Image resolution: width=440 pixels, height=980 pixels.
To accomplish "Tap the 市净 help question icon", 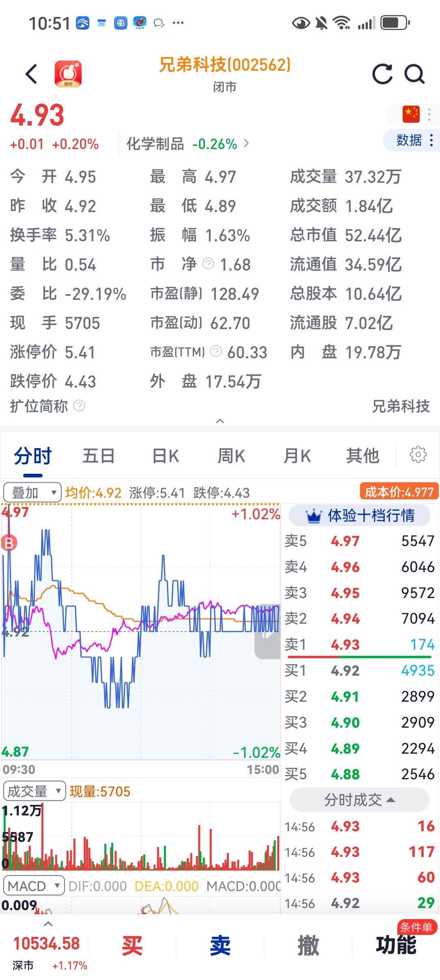I will (208, 264).
